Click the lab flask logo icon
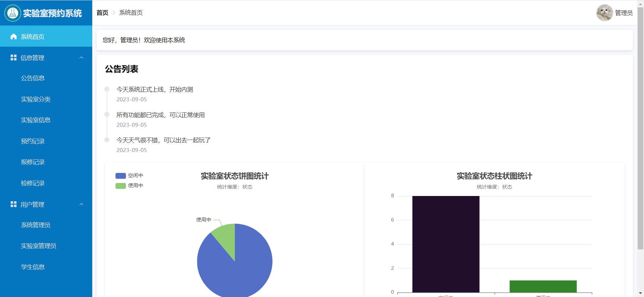644x297 pixels. click(13, 13)
